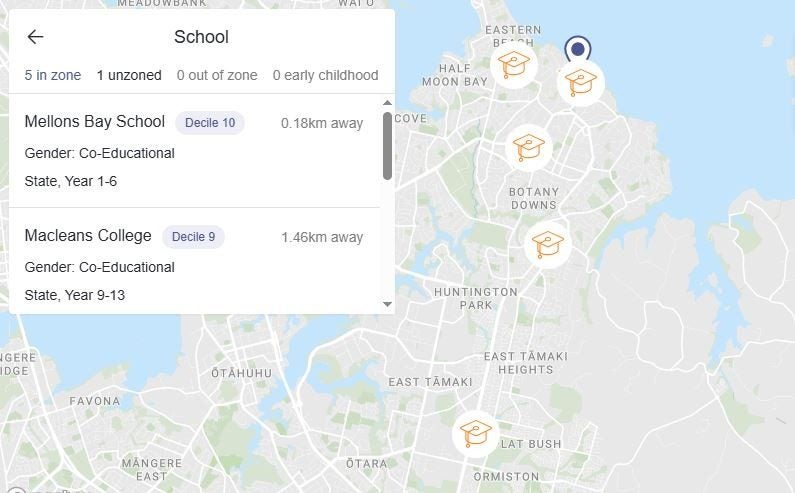Click the school list scrollbar thumb
The image size is (795, 493).
point(387,146)
